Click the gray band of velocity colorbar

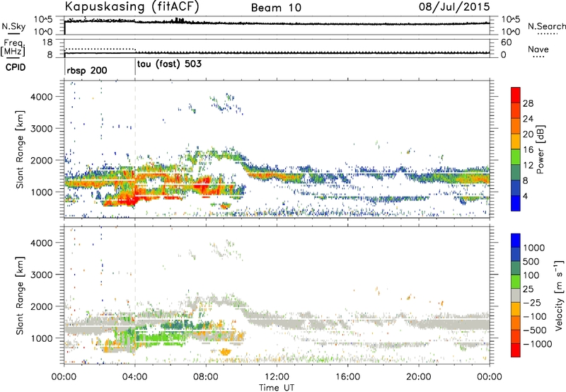coord(516,295)
